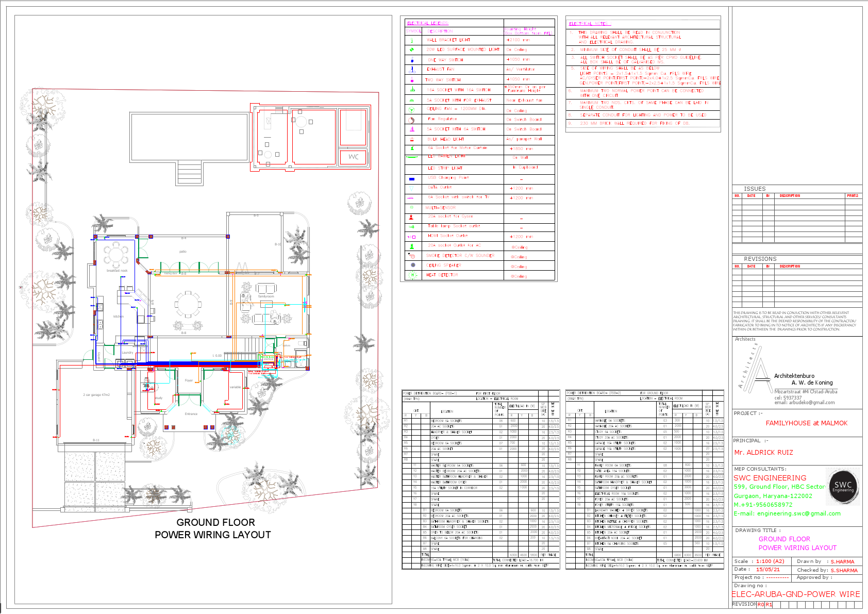Image resolution: width=868 pixels, height=614 pixels.
Task: Click the SWC Engineering circular logo
Action: click(x=844, y=486)
